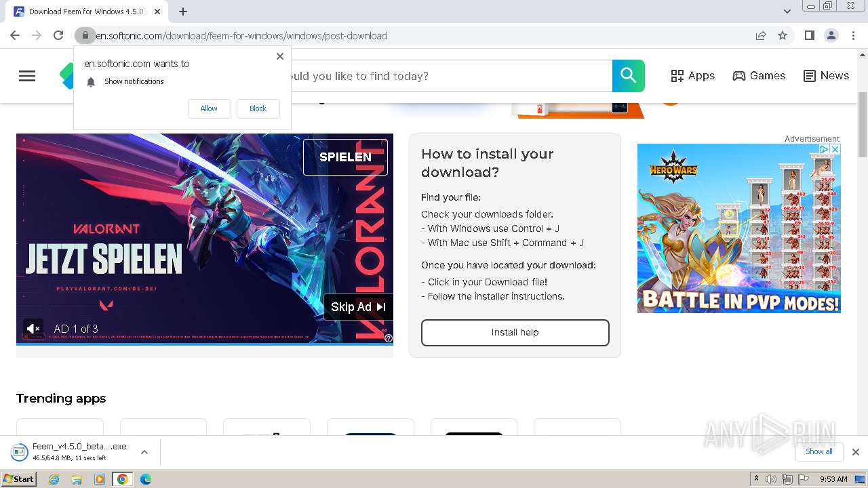Share this page via the share icon
Screen dimensions: 868x488
761,35
